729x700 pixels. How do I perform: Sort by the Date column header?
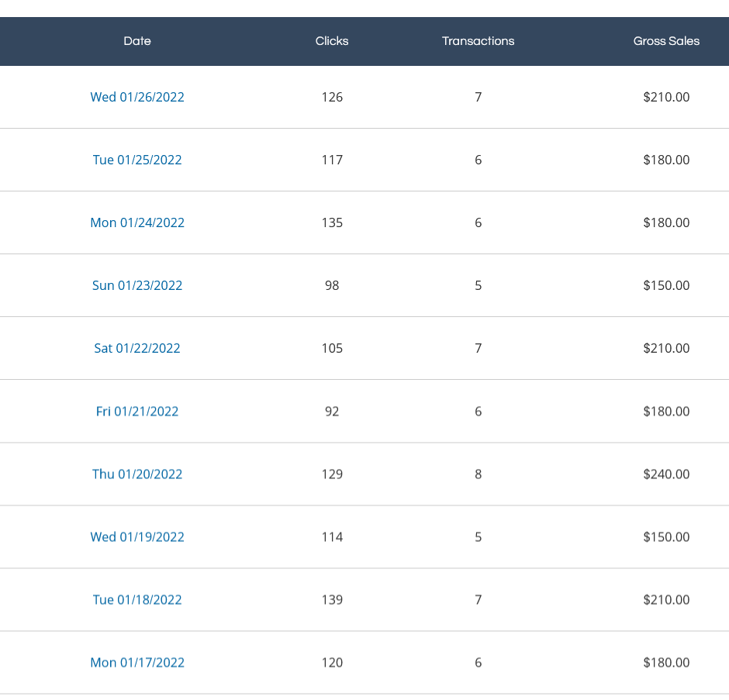137,41
